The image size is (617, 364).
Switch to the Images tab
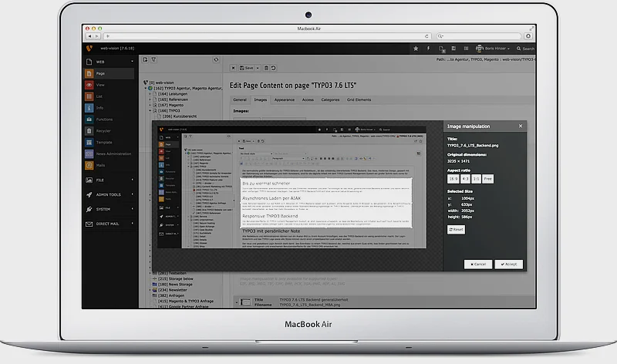click(261, 99)
